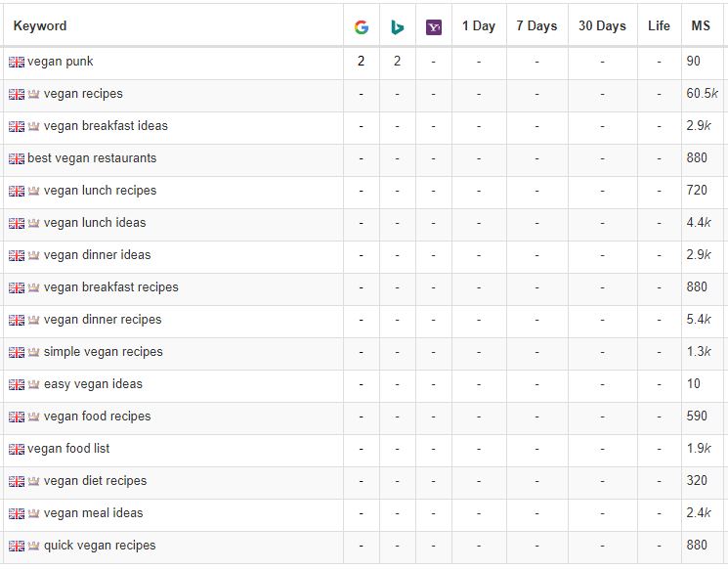The image size is (728, 570).
Task: Open the best vegan restaurants keyword
Action: click(x=92, y=158)
